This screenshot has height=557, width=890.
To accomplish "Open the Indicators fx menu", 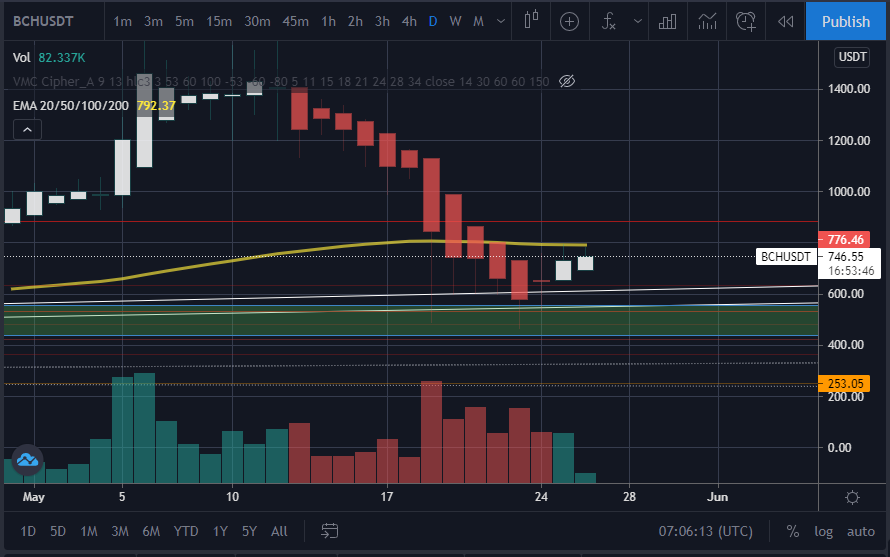I will 608,21.
